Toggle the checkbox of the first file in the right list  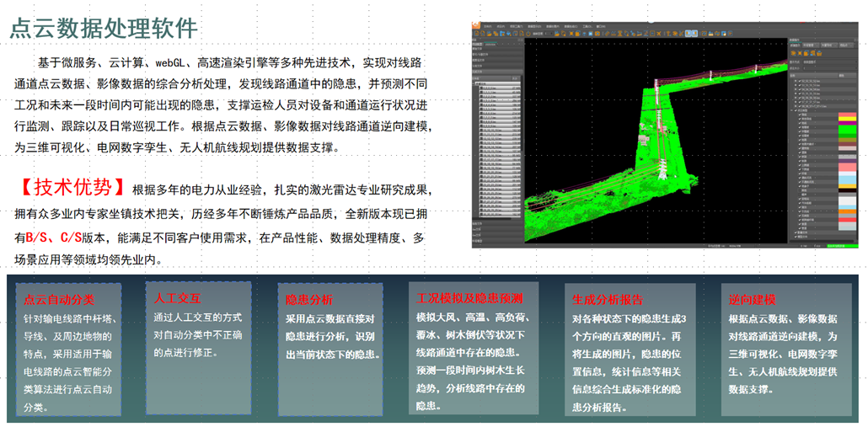pos(800,81)
